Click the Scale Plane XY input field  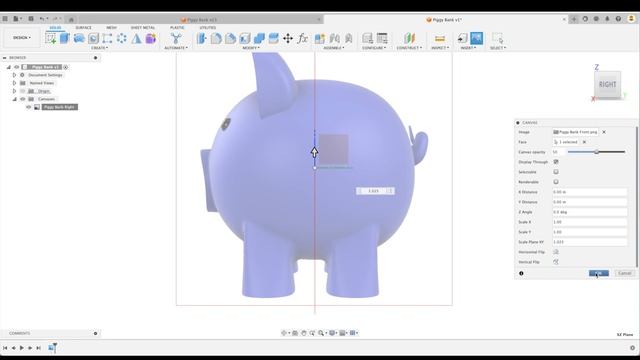589,242
